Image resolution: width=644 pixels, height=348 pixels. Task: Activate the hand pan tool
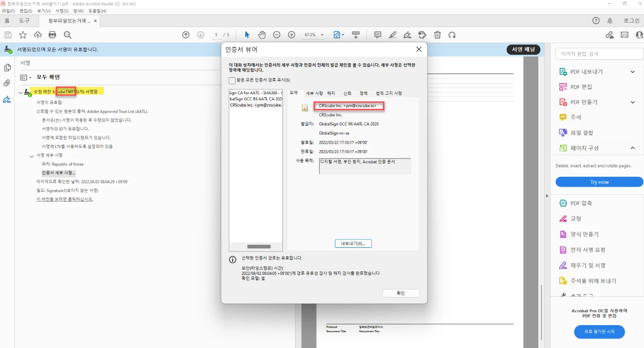[x=262, y=35]
